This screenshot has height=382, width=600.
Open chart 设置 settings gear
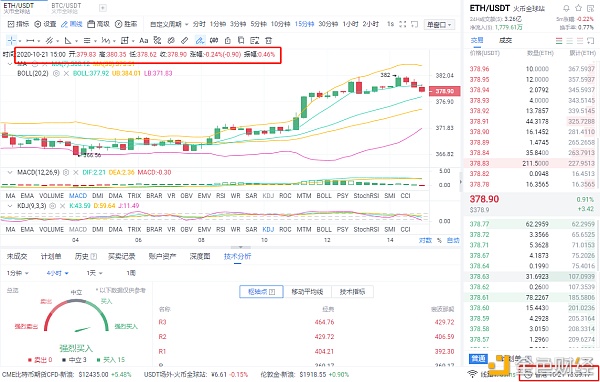(x=45, y=24)
